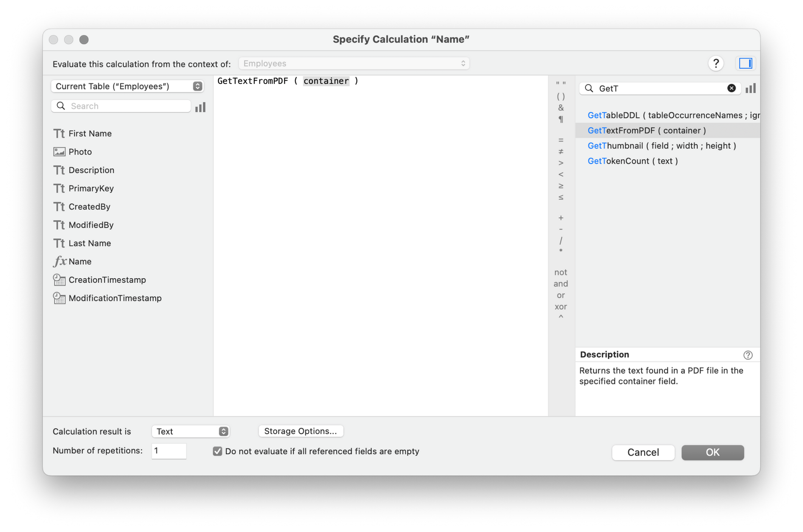Select the ModifiedBy field
The image size is (803, 532).
(x=83, y=225)
